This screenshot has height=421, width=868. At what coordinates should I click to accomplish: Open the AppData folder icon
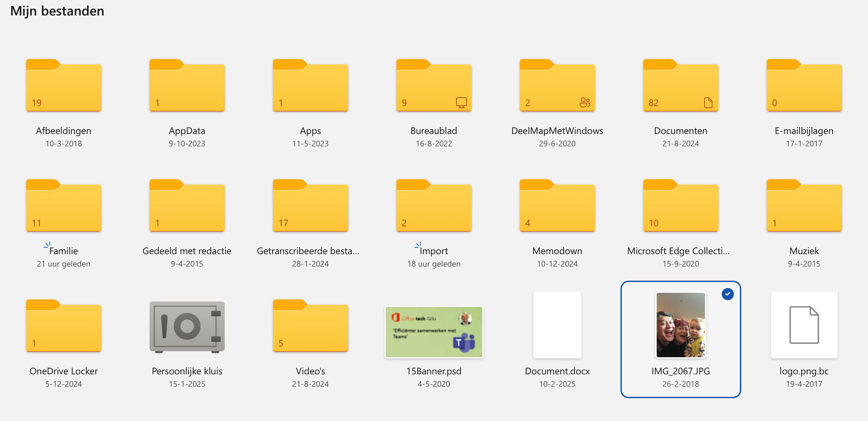pos(187,86)
